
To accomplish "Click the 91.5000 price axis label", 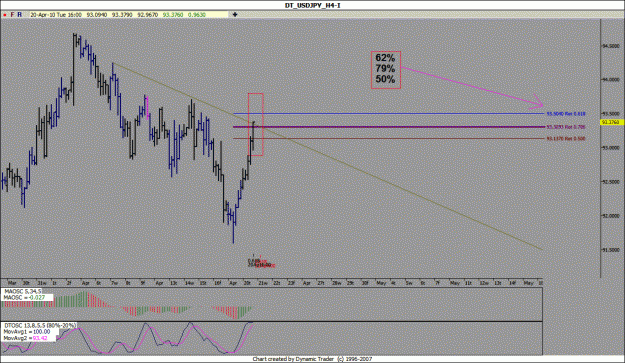I will click(611, 249).
